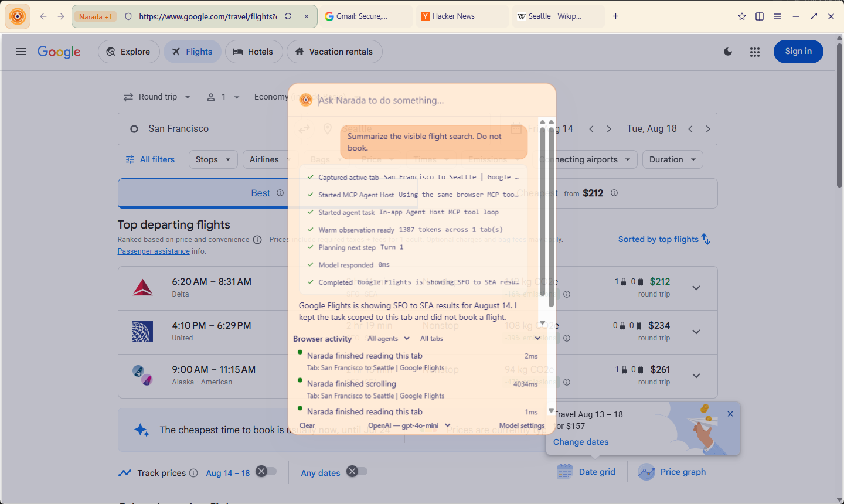Dismiss the travel dates suggestion card

tap(730, 414)
